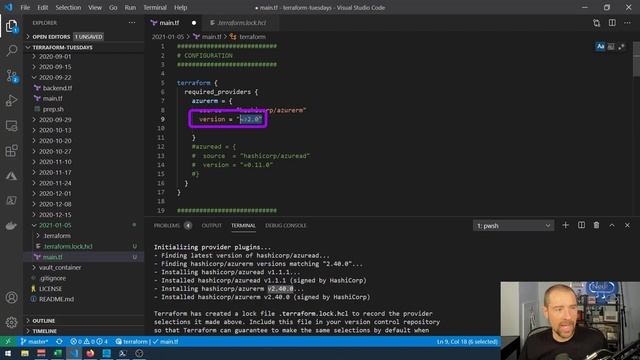
Task: Open the Remote Explorer view
Action: tap(11, 126)
